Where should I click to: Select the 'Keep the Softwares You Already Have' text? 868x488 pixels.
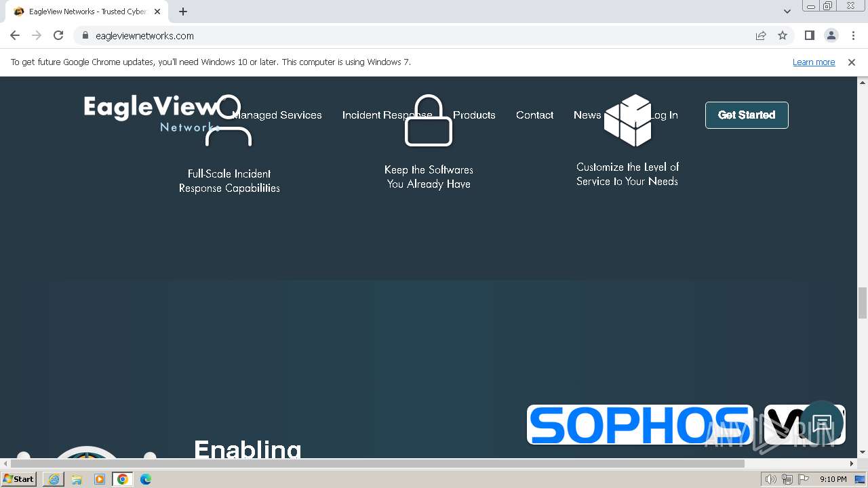tap(429, 177)
